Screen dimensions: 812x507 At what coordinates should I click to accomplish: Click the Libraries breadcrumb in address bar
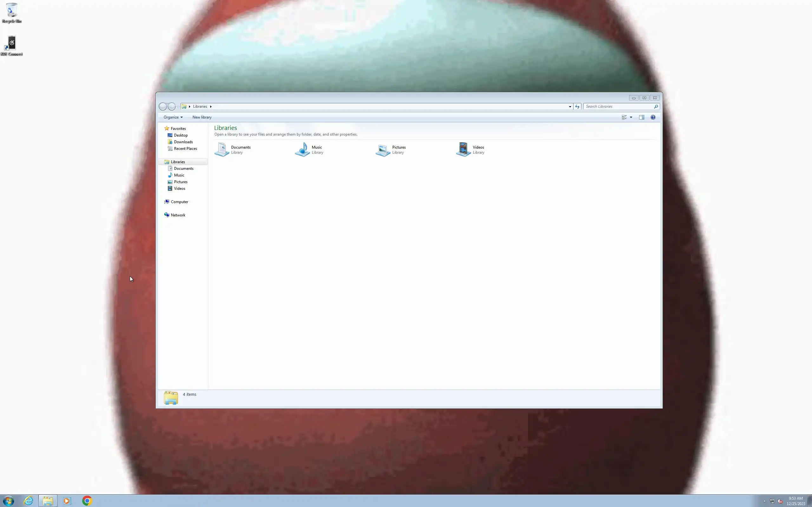point(200,107)
